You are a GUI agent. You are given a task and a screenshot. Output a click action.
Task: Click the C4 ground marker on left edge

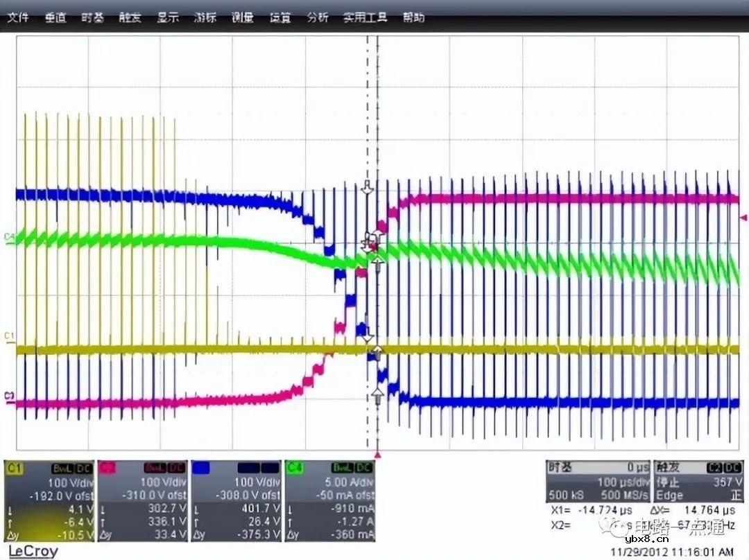coord(9,237)
